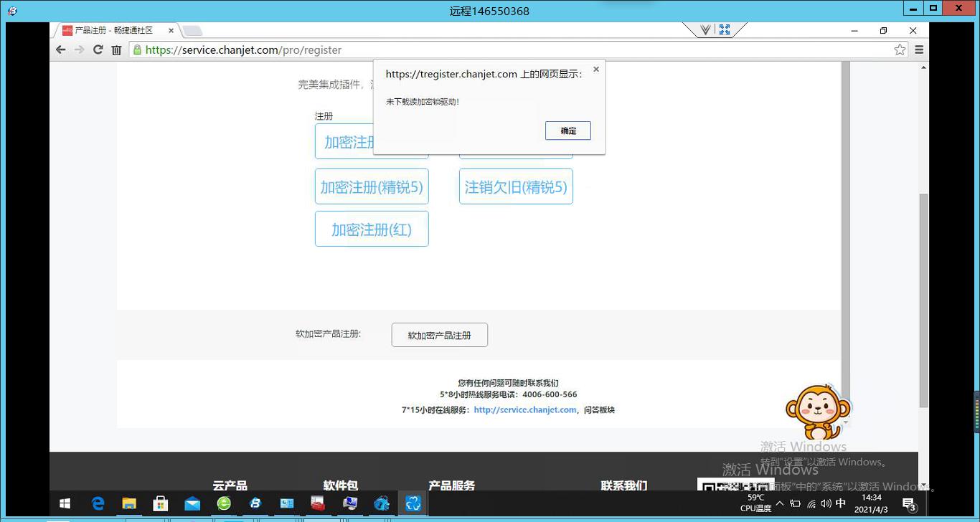This screenshot has width=980, height=522.
Task: Open the red toolbox taskbar app
Action: point(319,504)
